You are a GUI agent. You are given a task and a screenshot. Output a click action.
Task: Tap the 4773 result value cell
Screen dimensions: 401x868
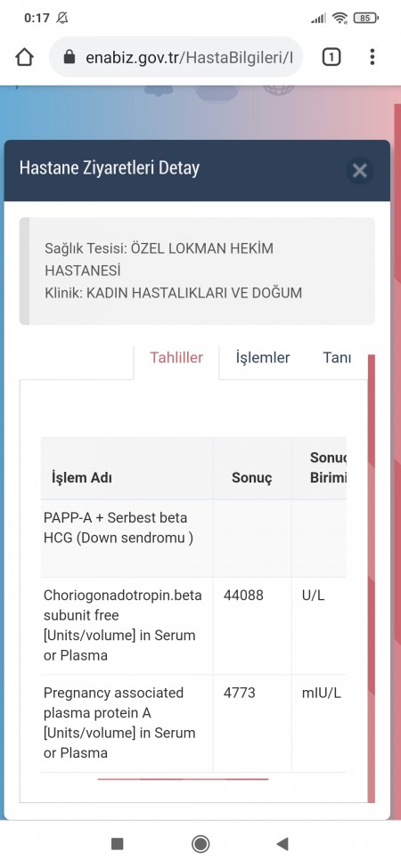(x=252, y=724)
